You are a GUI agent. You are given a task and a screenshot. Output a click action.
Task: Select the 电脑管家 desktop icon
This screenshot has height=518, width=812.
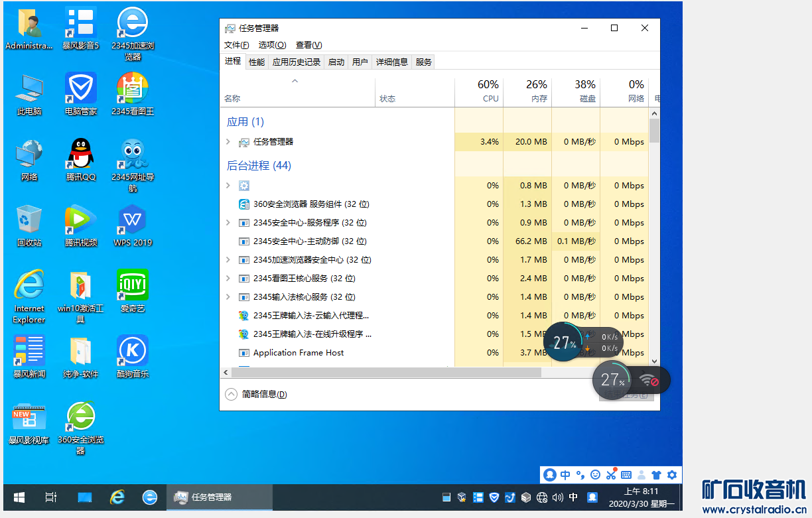click(80, 89)
